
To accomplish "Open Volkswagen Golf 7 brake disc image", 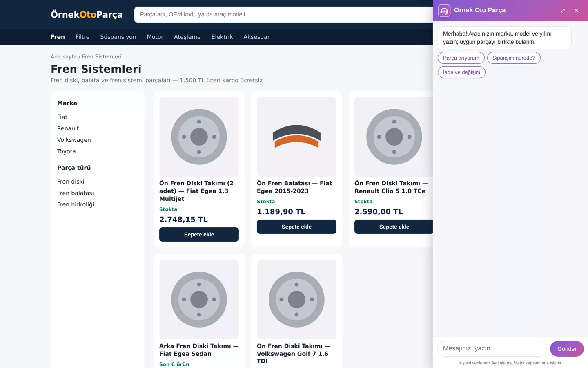I will tap(296, 299).
